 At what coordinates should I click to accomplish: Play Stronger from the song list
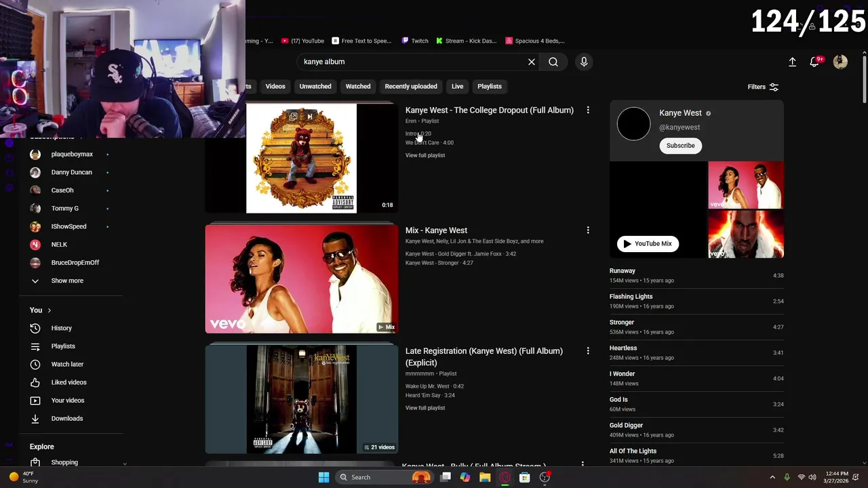[x=696, y=327]
